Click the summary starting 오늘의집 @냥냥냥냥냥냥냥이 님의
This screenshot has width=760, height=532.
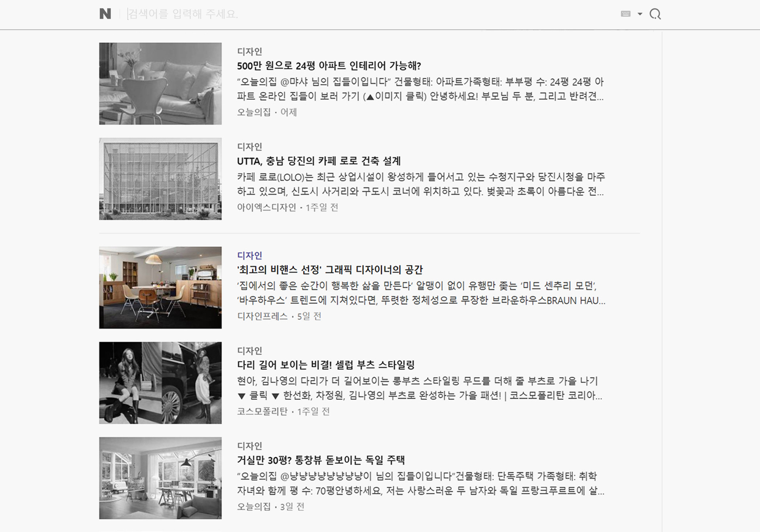tap(421, 483)
